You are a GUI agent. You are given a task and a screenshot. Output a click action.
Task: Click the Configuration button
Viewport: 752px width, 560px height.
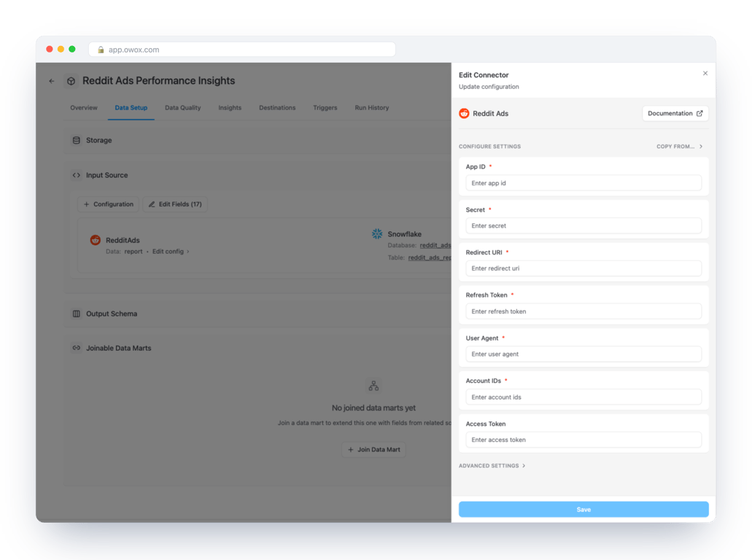click(x=109, y=204)
